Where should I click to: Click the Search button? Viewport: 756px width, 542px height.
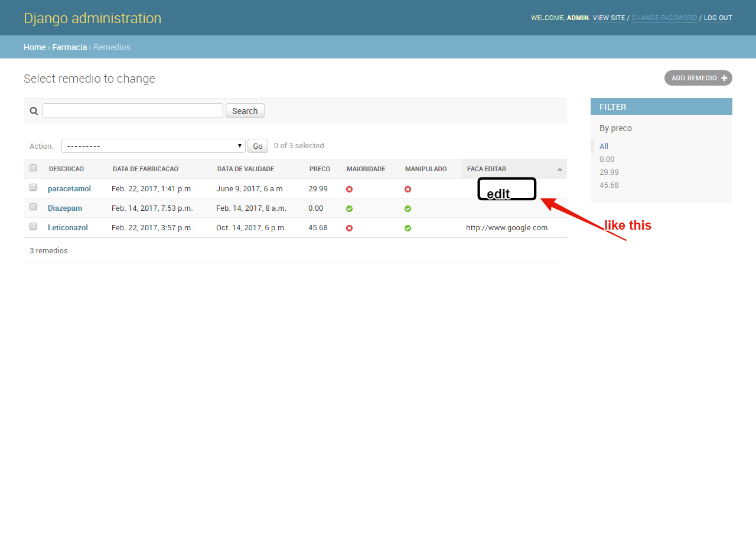tap(245, 111)
